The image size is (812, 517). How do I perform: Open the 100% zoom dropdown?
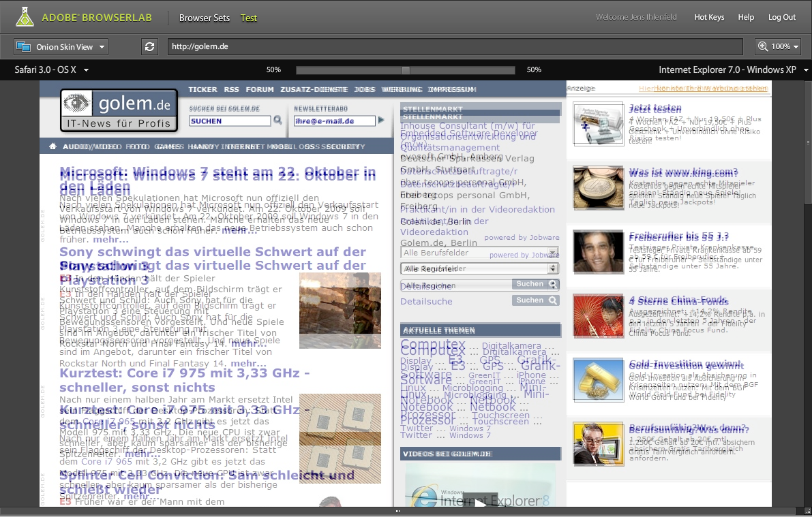(779, 46)
